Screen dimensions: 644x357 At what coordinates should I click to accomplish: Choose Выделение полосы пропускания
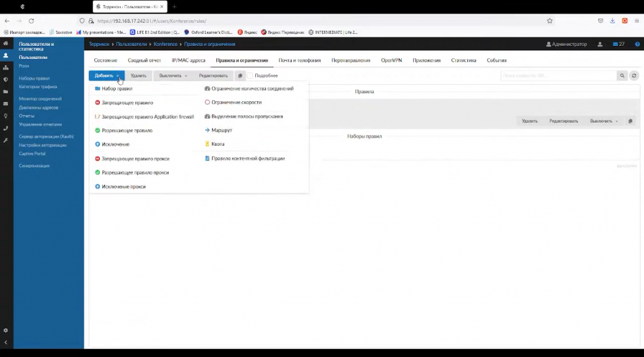click(x=243, y=116)
